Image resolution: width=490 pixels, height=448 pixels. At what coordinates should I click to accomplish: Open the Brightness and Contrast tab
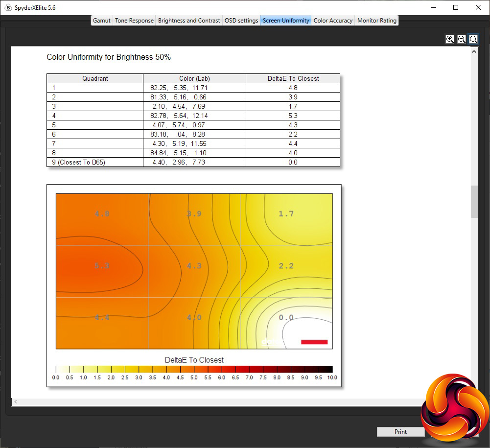tap(189, 21)
